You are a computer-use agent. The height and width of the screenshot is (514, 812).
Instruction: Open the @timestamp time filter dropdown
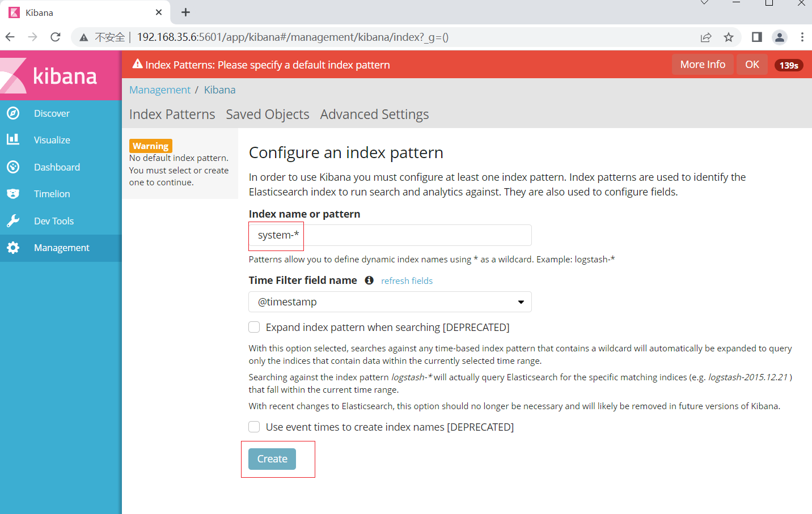(x=390, y=302)
